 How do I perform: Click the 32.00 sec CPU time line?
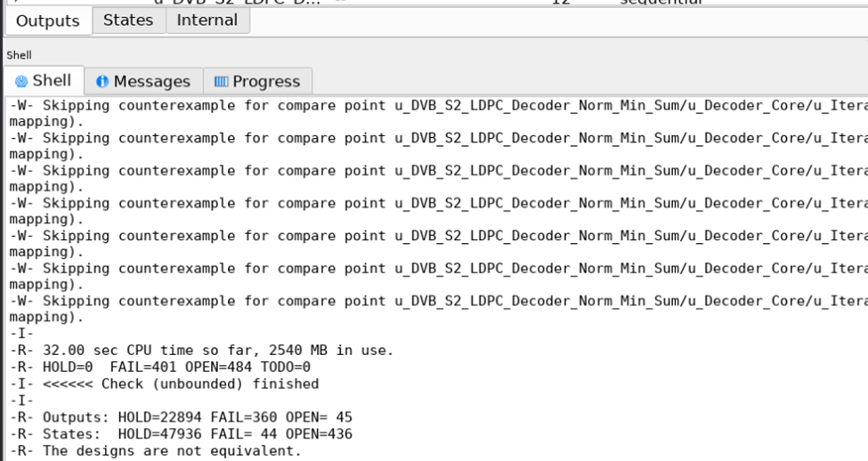200,351
